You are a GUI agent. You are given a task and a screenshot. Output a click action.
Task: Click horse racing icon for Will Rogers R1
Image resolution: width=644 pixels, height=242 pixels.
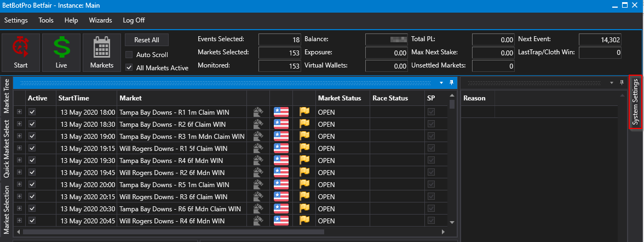[x=258, y=148]
